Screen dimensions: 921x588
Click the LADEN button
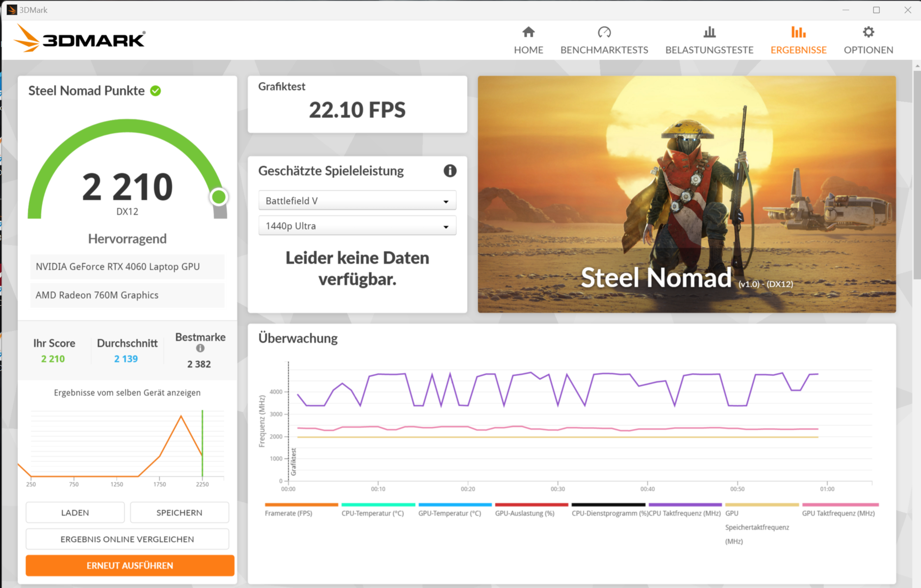point(75,513)
